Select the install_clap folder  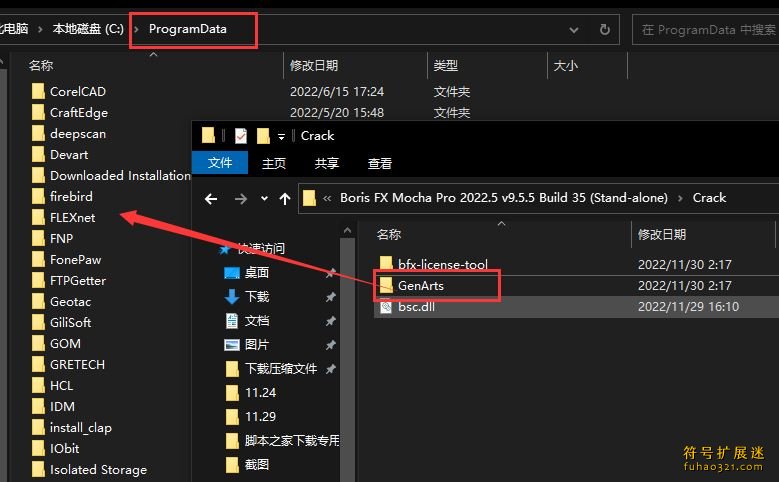[72, 427]
